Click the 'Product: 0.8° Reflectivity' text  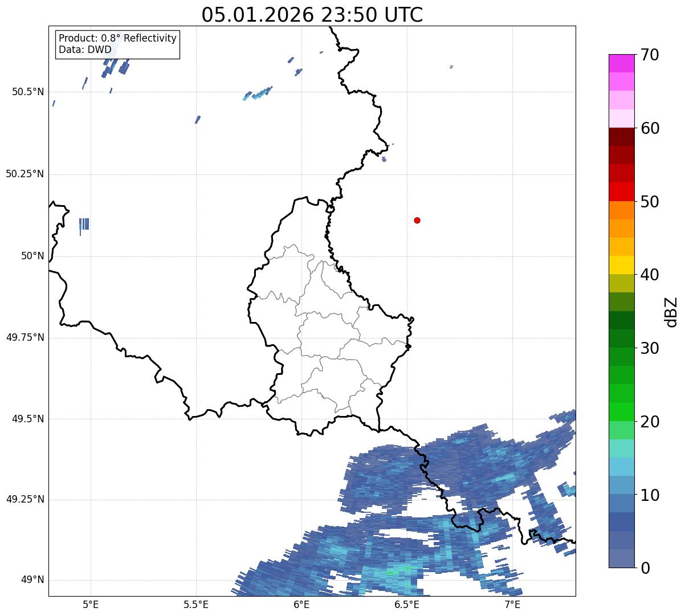(x=118, y=38)
